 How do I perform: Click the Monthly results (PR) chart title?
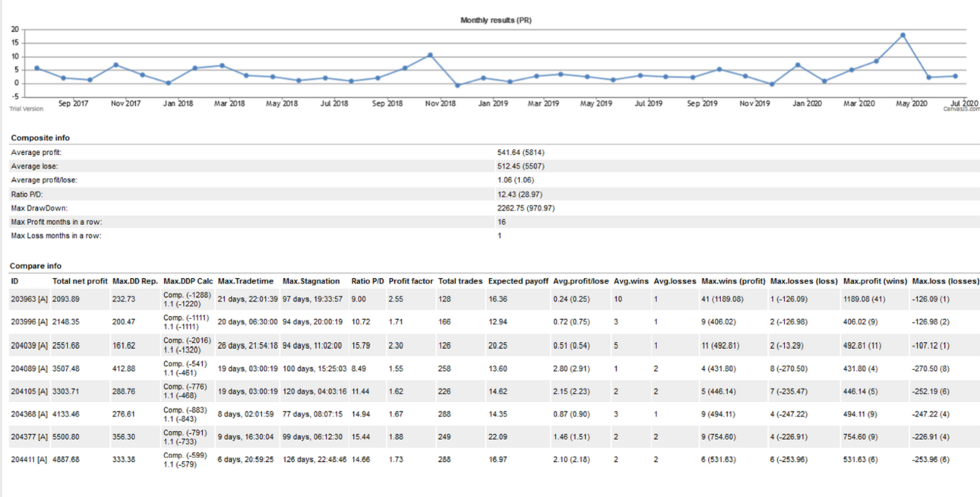click(x=495, y=21)
